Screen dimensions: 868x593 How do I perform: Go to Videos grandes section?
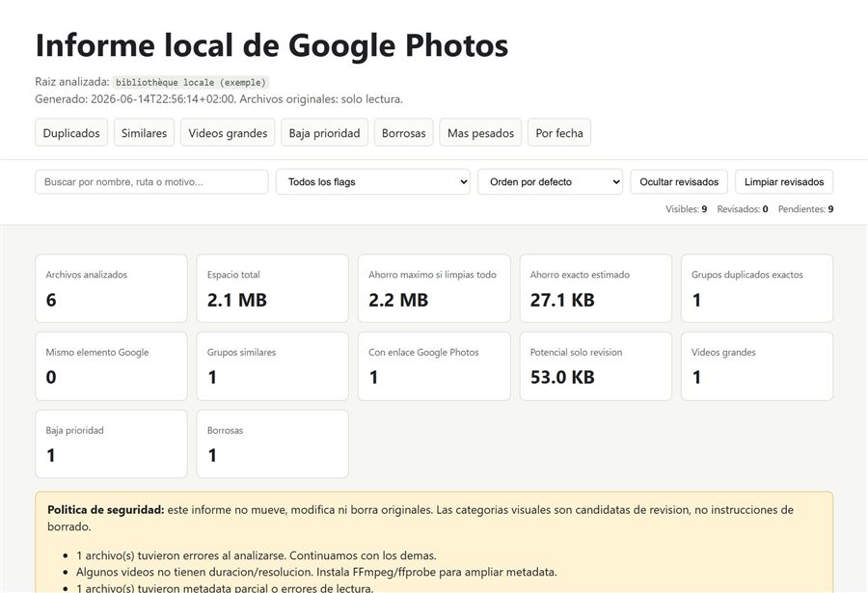pyautogui.click(x=228, y=133)
